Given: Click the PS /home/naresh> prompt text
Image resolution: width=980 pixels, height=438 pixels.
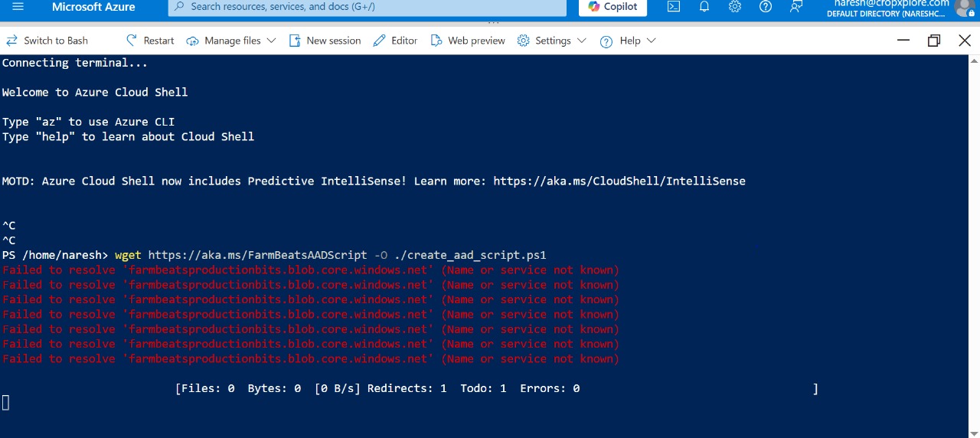Looking at the screenshot, I should (x=55, y=255).
